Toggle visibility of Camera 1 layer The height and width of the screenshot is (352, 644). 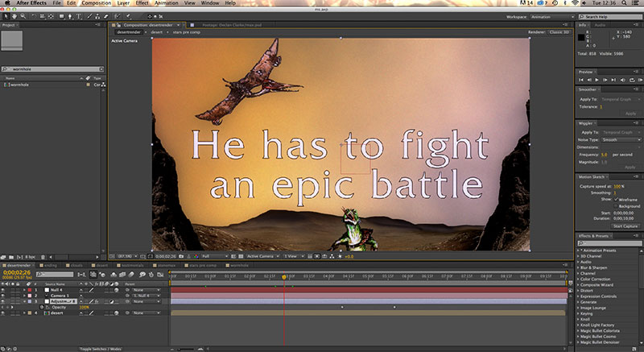(x=4, y=296)
